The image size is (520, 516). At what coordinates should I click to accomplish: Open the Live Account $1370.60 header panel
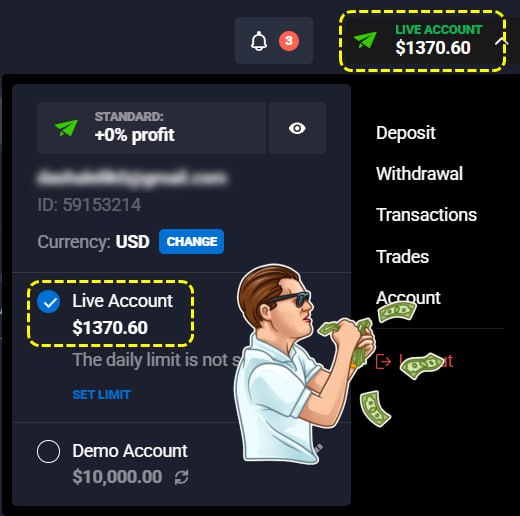pyautogui.click(x=422, y=41)
